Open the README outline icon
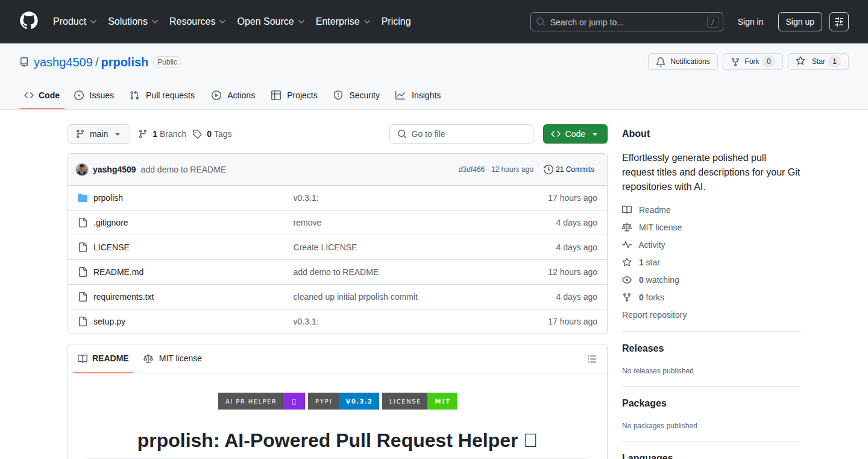 592,359
